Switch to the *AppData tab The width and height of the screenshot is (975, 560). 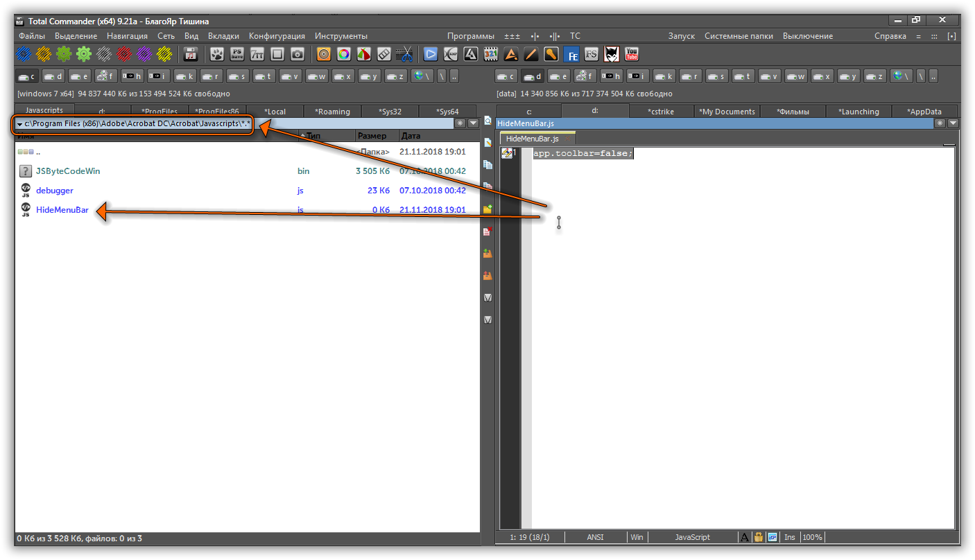point(924,111)
